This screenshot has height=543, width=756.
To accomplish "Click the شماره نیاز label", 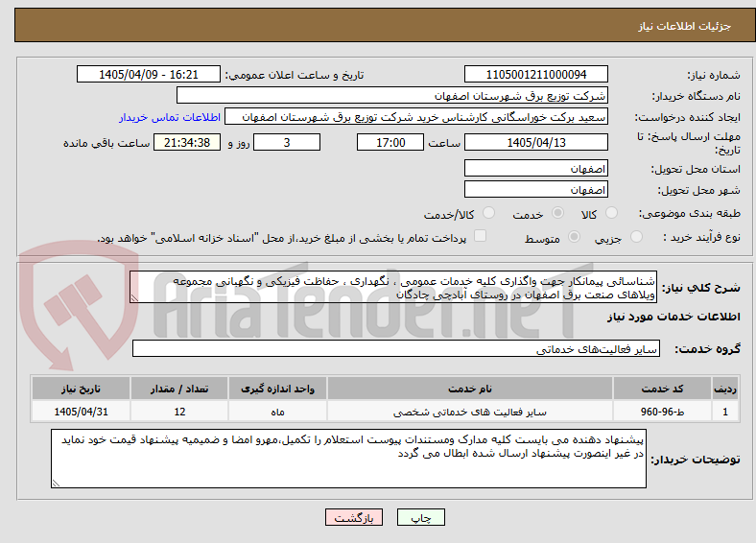I will [x=713, y=75].
